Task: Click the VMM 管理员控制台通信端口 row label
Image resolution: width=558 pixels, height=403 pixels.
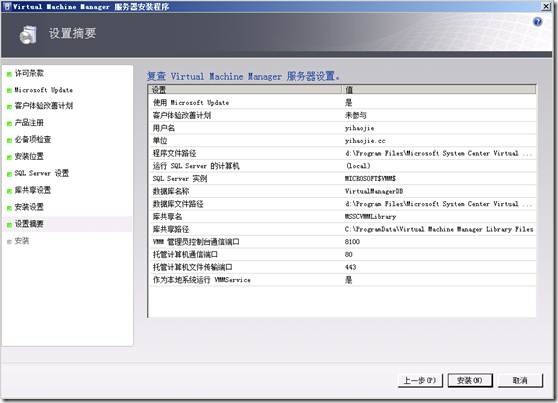Action: pyautogui.click(x=196, y=242)
